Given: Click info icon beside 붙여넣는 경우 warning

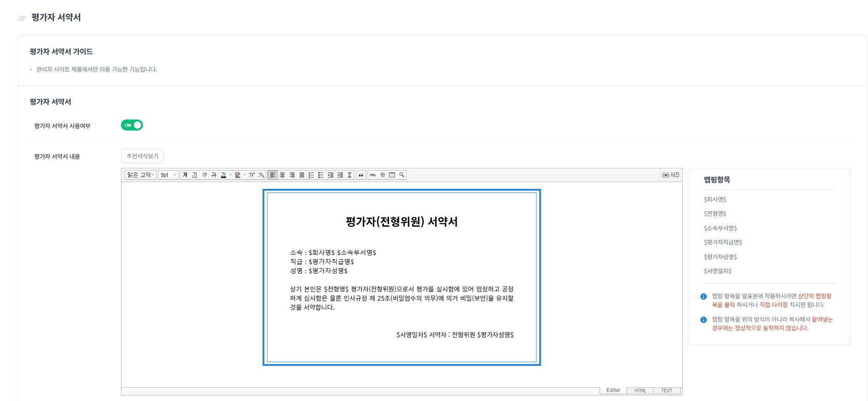Looking at the screenshot, I should (704, 320).
